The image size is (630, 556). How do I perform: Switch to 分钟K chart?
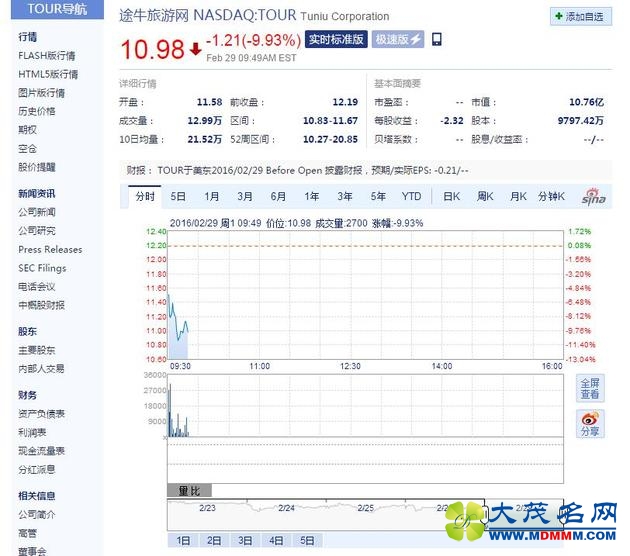pos(551,197)
